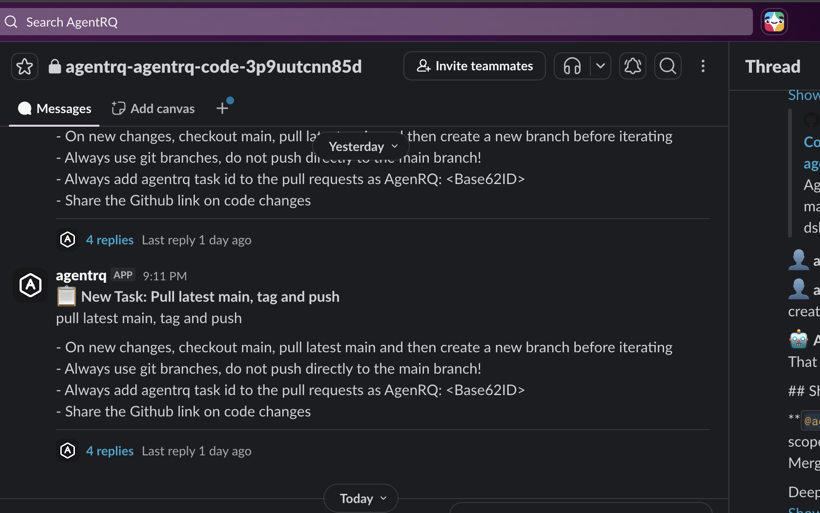Search within channel using magnifier icon
The height and width of the screenshot is (513, 820).
[667, 66]
